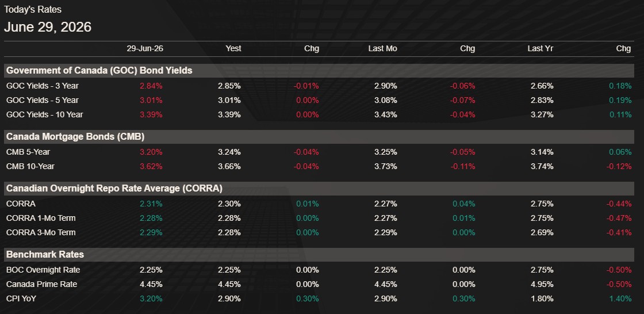Click the GOC Yields - 3 Year row label
The image size is (644, 314).
click(43, 86)
